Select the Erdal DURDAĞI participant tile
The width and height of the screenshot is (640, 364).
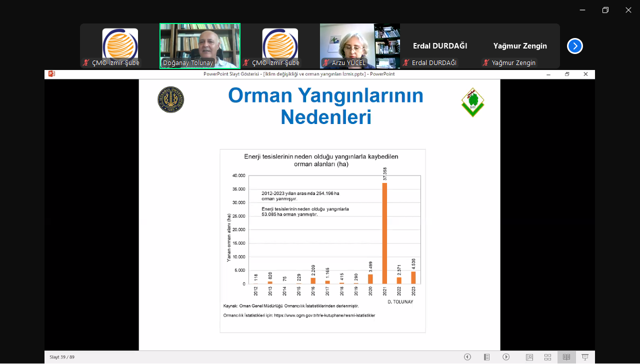439,46
